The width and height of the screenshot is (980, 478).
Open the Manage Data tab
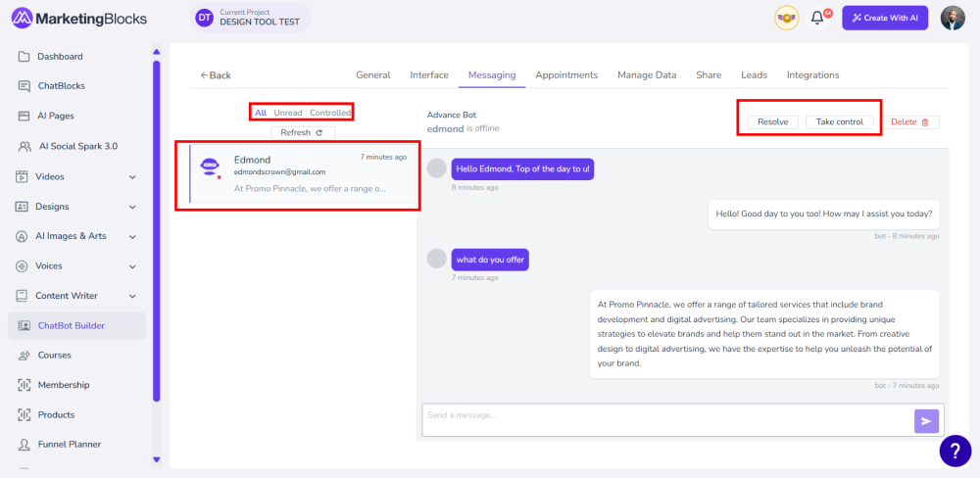tap(647, 75)
